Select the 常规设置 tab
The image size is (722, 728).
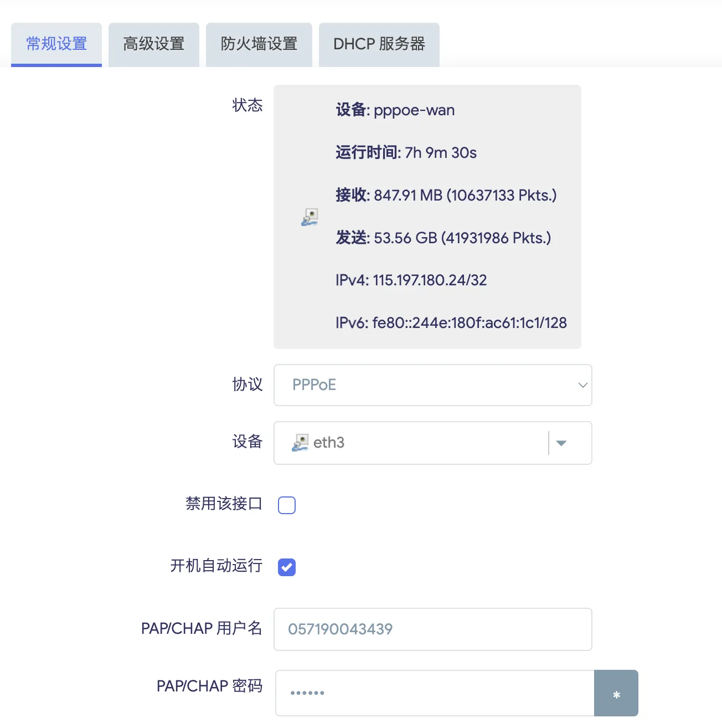pos(56,44)
